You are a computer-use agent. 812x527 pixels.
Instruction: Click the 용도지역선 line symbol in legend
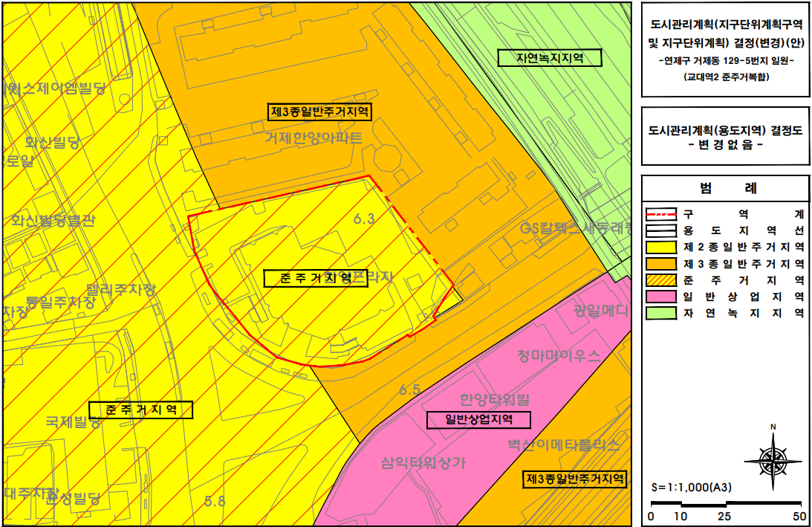click(x=660, y=231)
